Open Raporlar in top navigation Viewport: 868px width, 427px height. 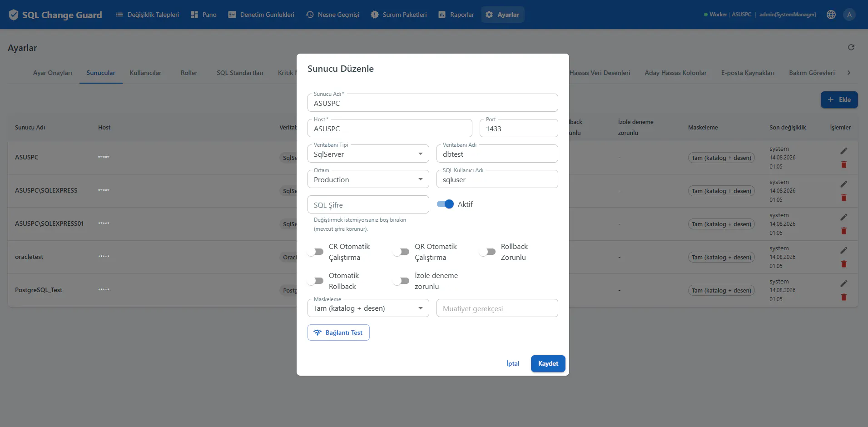point(456,15)
